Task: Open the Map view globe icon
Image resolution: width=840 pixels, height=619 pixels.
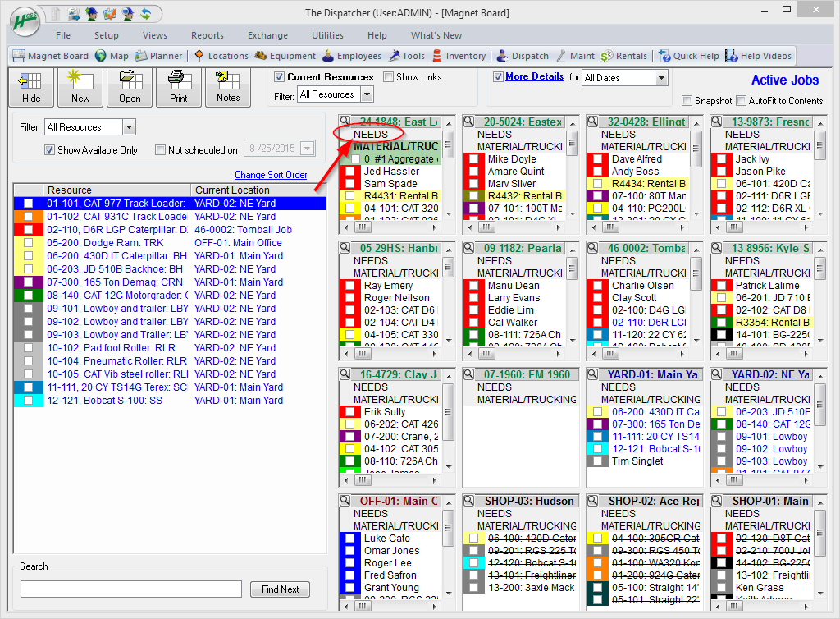Action: click(x=101, y=56)
